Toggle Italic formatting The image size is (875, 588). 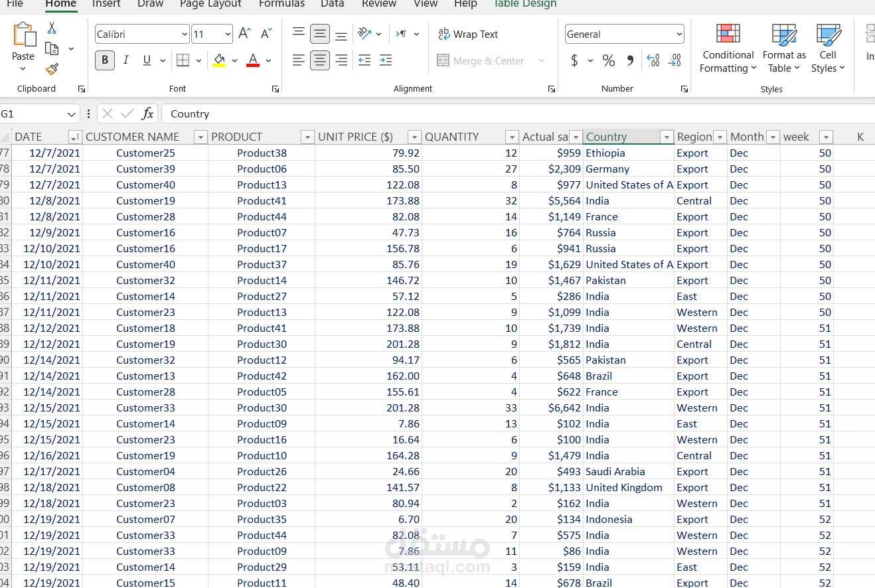pos(125,60)
